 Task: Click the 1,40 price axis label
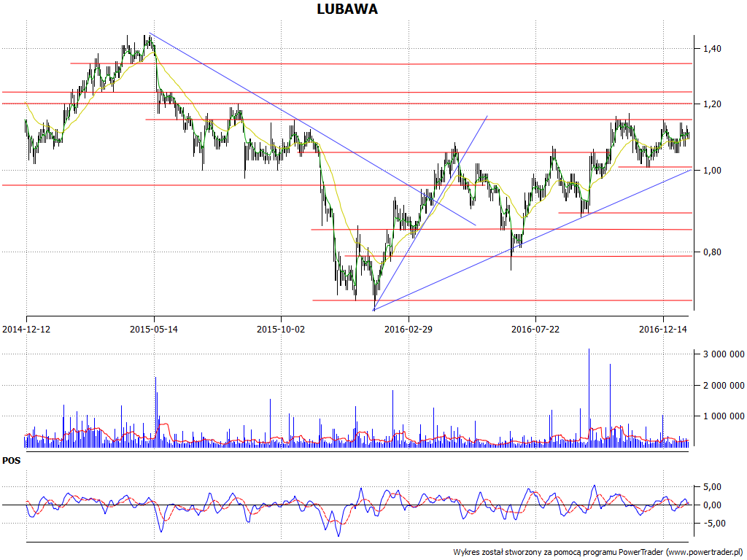[712, 49]
